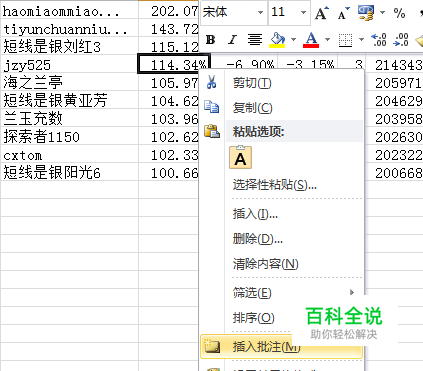
Task: Open 选择性粘贴(S)... dialog
Action: click(x=275, y=184)
